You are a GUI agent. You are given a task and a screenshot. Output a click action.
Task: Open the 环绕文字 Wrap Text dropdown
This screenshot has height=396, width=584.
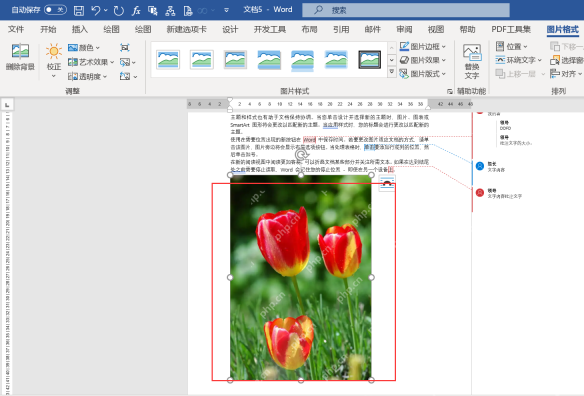click(518, 60)
